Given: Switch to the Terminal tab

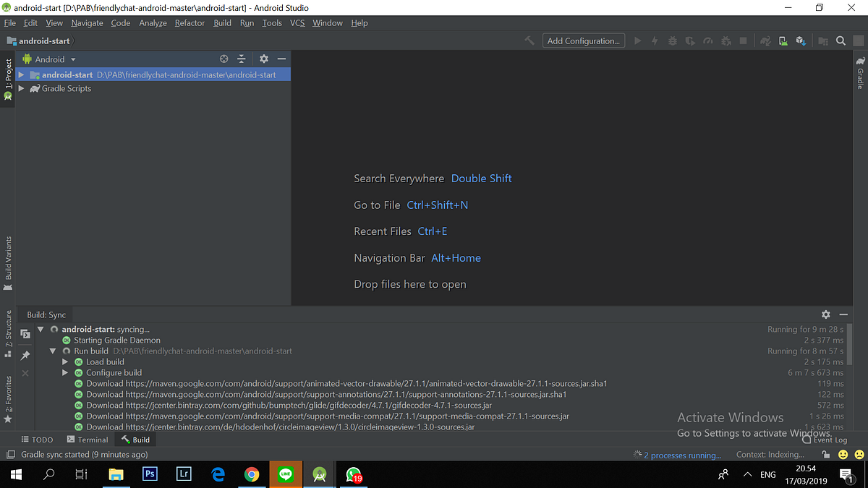Looking at the screenshot, I should [x=87, y=440].
